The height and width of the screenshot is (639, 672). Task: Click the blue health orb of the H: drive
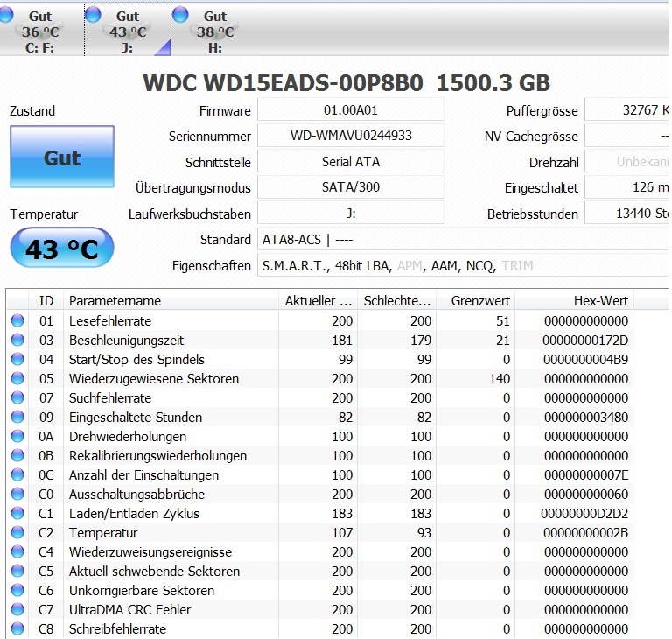click(180, 15)
